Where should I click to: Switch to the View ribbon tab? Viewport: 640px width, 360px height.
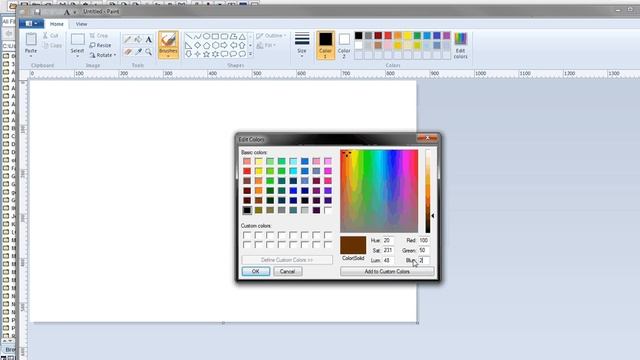81,24
